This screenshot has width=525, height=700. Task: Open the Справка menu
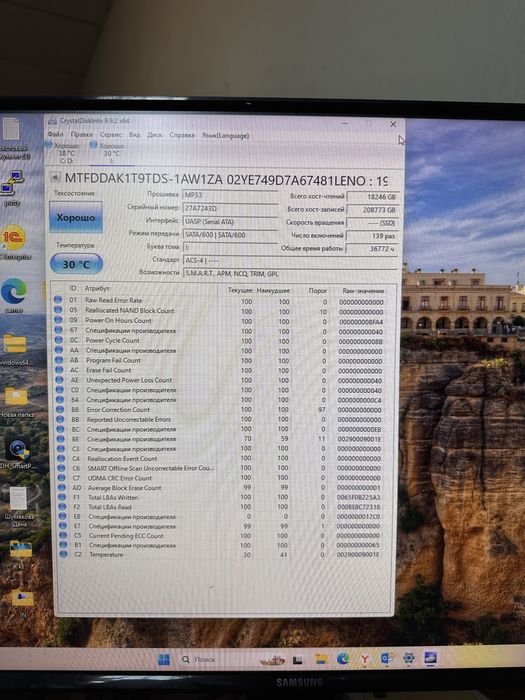tap(182, 135)
